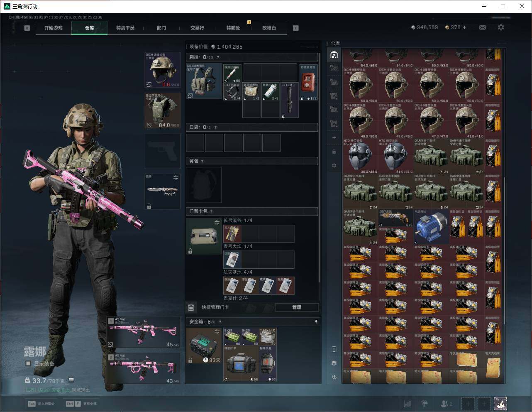Viewport: 532px width, 412px height.
Task: Click the pin icon on the 安全箱 header
Action: coord(316,321)
